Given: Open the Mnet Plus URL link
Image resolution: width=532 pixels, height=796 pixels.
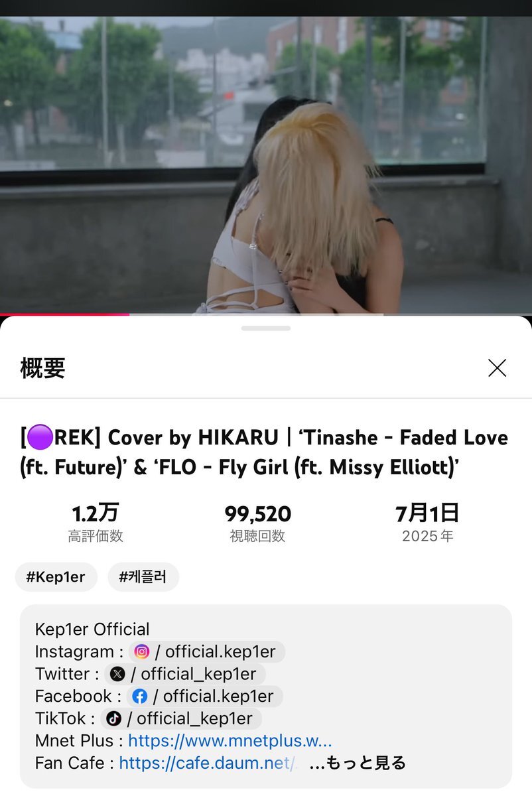Looking at the screenshot, I should click(230, 741).
